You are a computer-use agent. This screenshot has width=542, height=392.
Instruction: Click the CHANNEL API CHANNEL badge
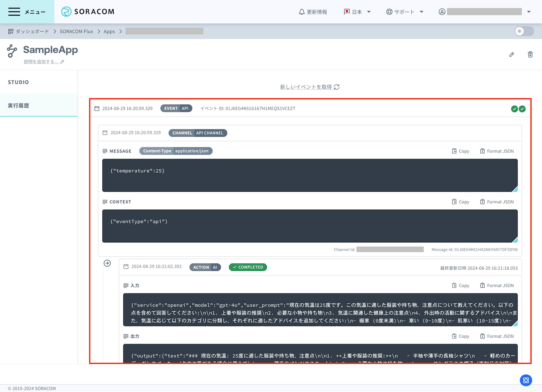pos(198,133)
